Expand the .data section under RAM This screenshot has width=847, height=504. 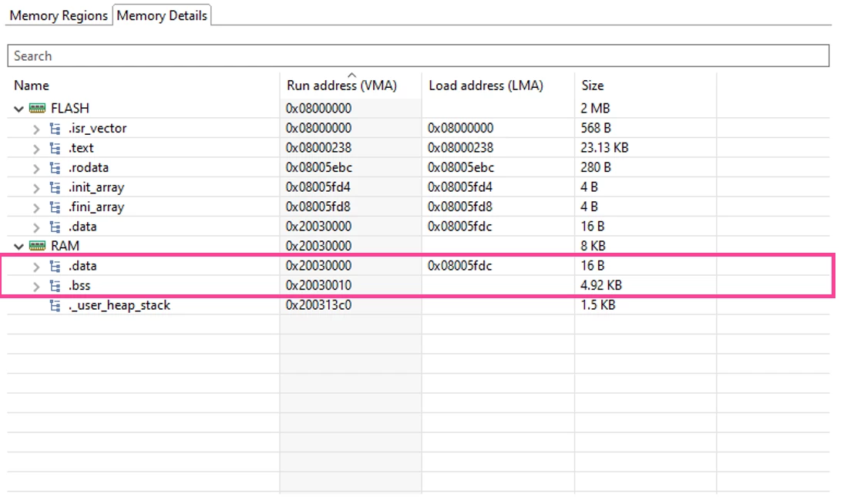tap(36, 267)
